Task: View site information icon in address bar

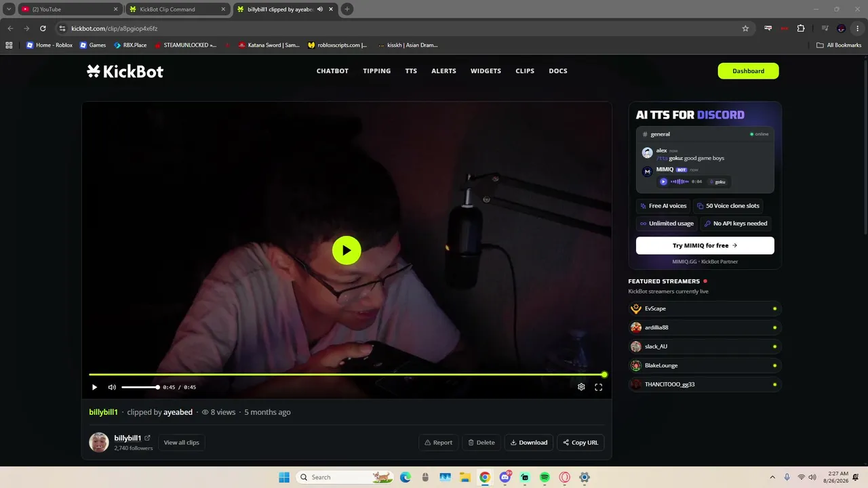Action: (x=62, y=28)
